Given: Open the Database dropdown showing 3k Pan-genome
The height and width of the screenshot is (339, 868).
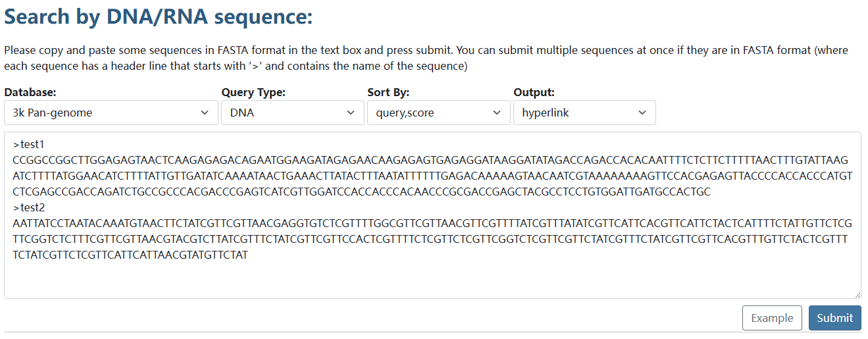Looking at the screenshot, I should 111,113.
